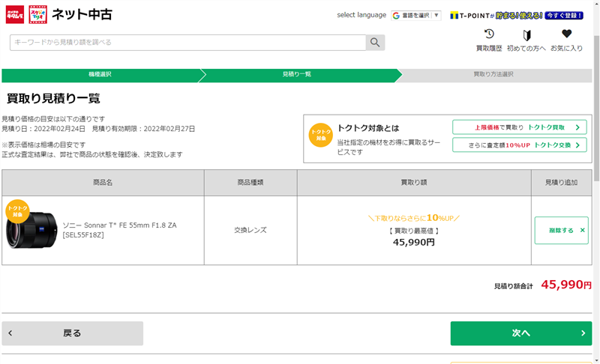The width and height of the screenshot is (600, 364).
Task: Click the T-POINT registration banner
Action: [517, 15]
